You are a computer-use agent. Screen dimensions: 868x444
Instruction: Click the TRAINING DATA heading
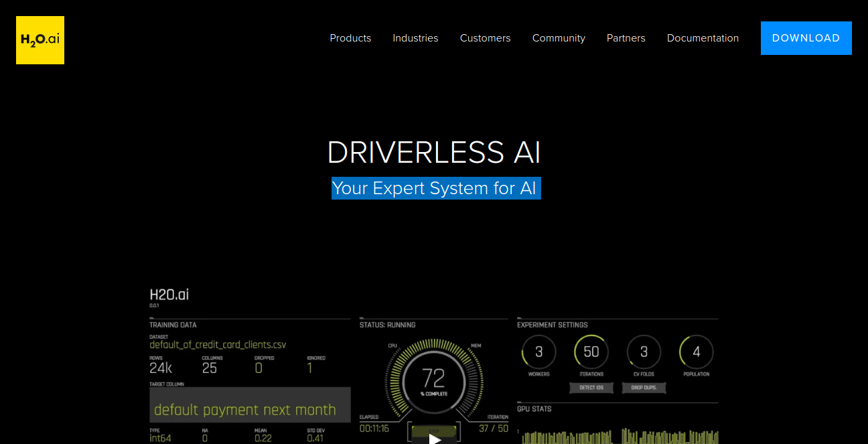coord(173,325)
